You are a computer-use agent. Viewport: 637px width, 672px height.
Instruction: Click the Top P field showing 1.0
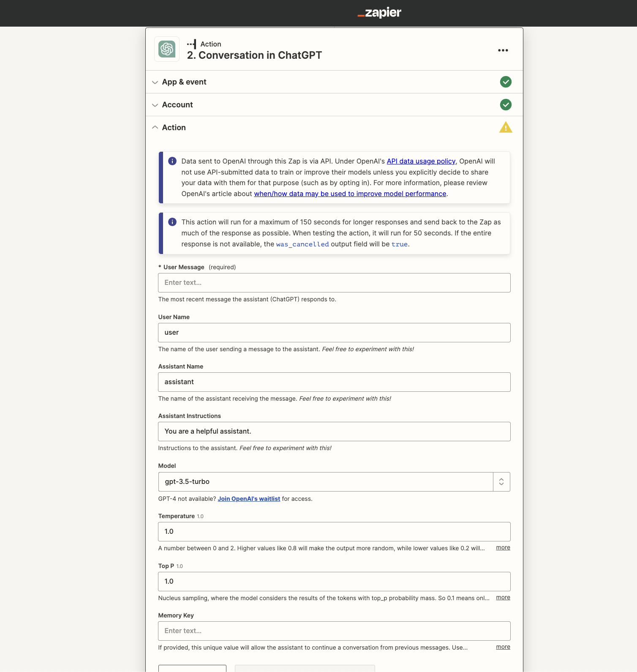click(334, 582)
